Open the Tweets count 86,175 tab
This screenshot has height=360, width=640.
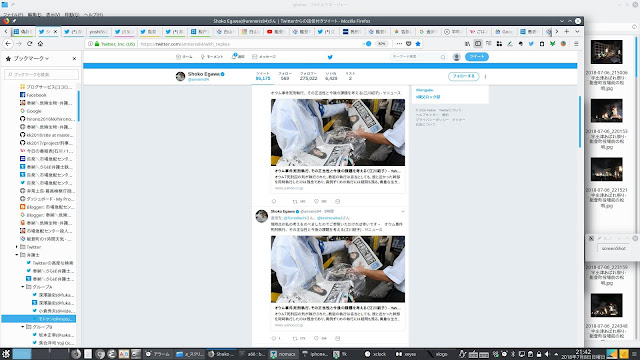pos(263,76)
